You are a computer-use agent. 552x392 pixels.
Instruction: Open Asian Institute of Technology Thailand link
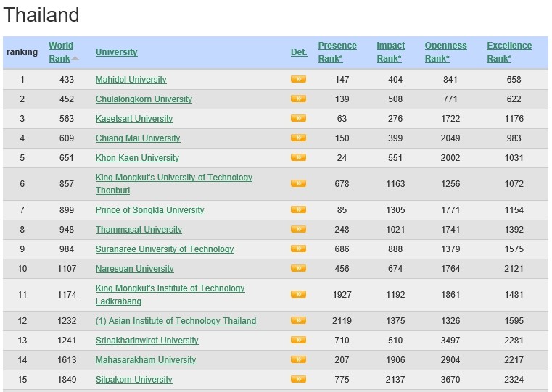point(176,321)
